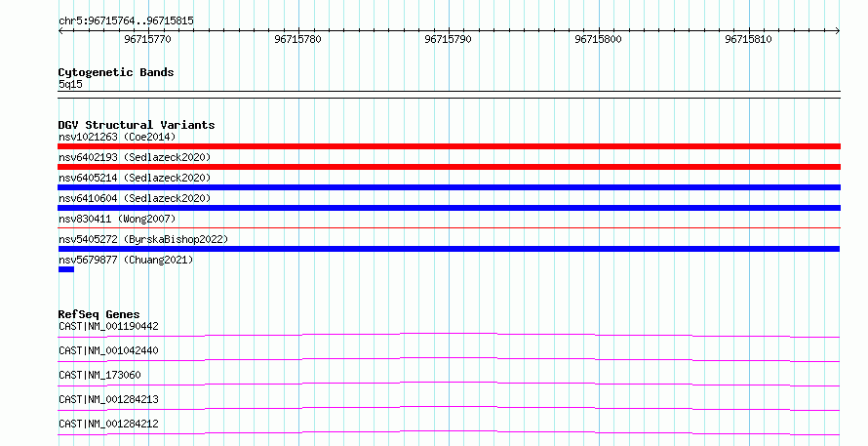Select the DGV Structural Variants track title
Image resolution: width=868 pixels, height=446 pixels.
137,125
